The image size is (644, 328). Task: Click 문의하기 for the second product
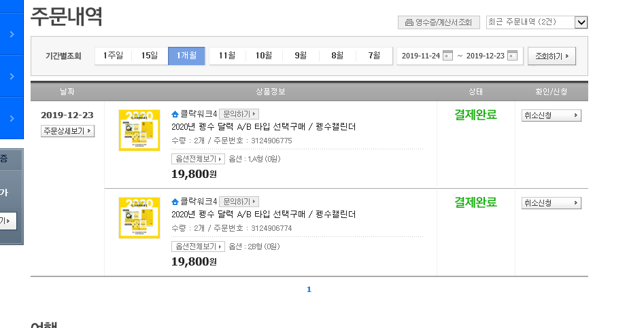click(239, 202)
